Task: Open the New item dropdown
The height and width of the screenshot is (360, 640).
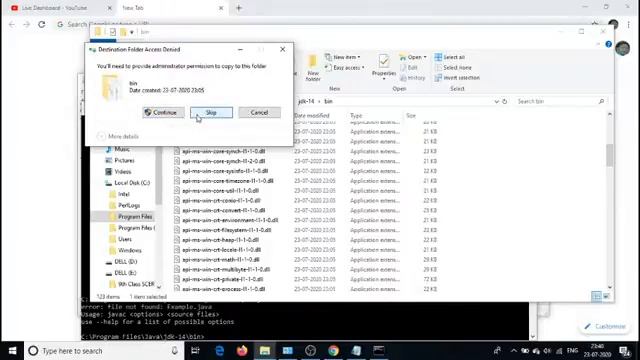Action: point(343,57)
